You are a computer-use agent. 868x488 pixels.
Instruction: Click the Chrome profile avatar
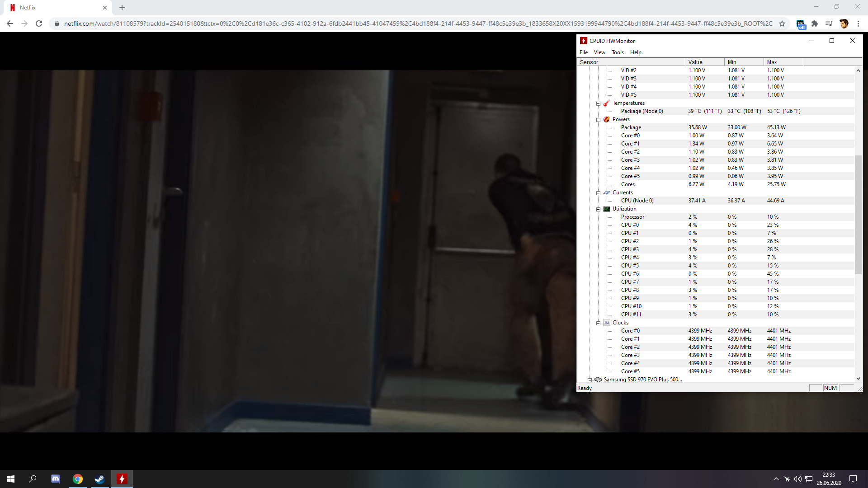pos(844,23)
